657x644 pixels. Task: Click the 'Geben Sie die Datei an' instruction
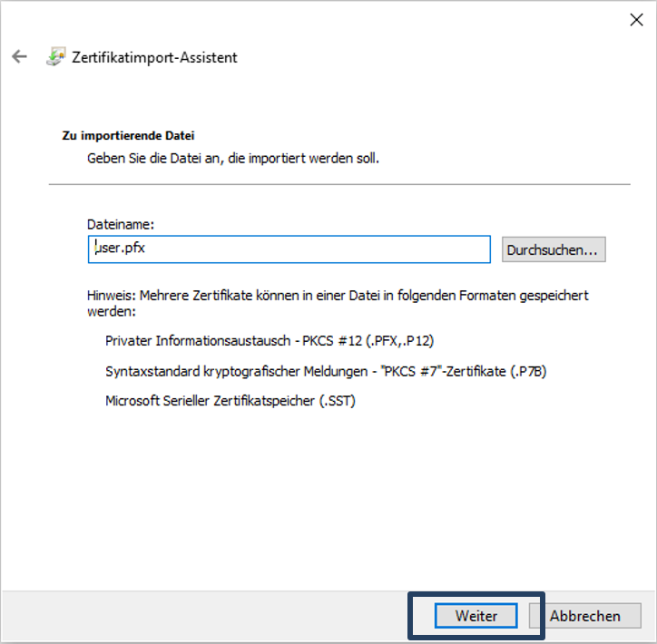click(232, 158)
